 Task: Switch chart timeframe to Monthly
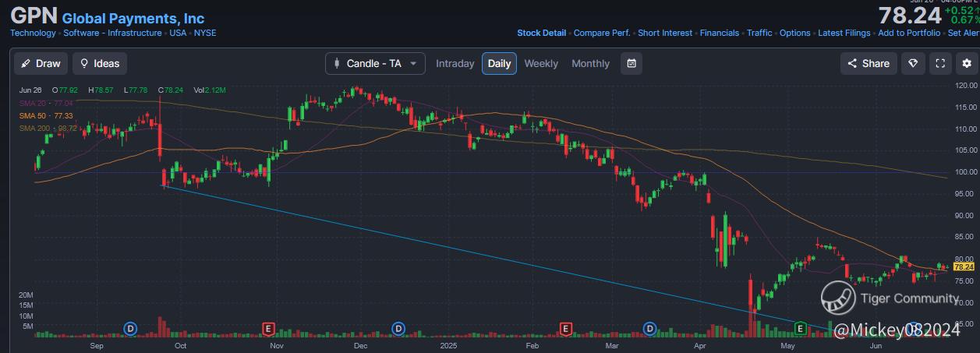(590, 64)
